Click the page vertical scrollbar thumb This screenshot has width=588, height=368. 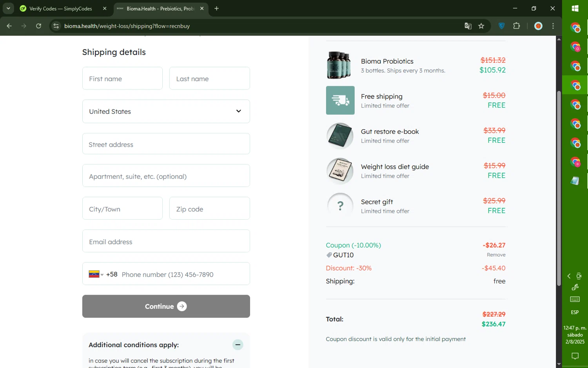click(x=559, y=188)
